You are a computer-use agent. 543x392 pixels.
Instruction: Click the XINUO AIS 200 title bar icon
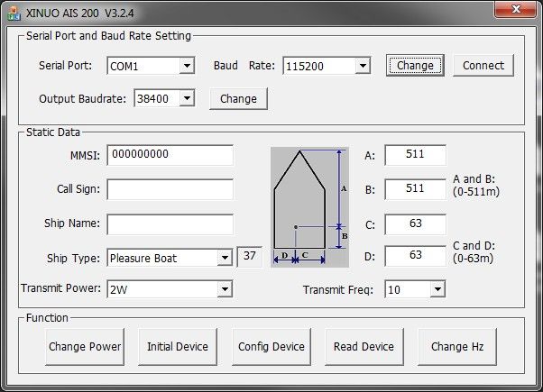(x=14, y=14)
